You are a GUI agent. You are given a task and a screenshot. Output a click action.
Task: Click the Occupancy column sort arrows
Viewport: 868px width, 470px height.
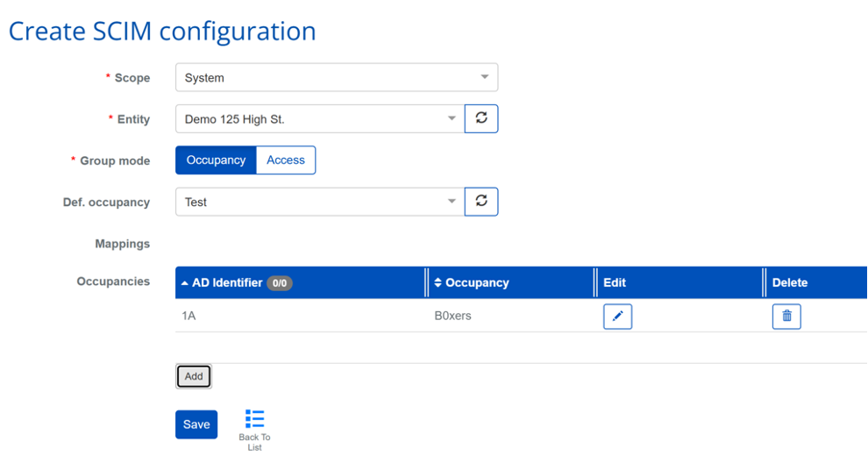[438, 283]
